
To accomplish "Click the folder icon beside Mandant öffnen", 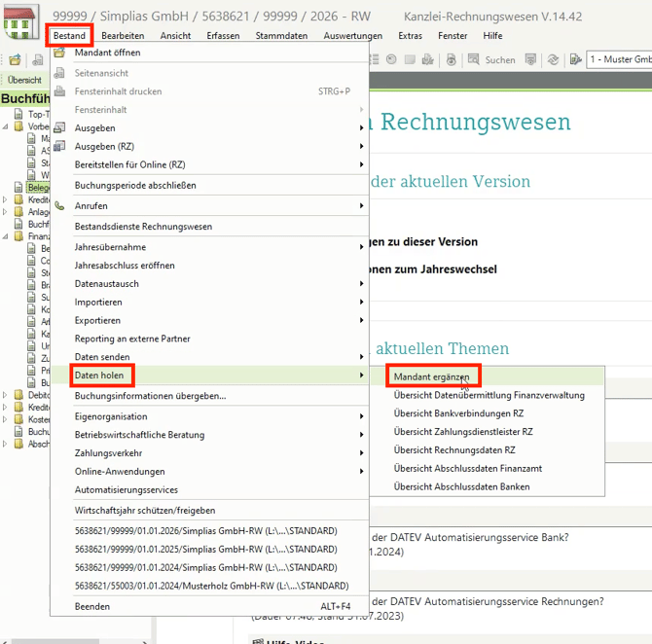I will coord(60,53).
